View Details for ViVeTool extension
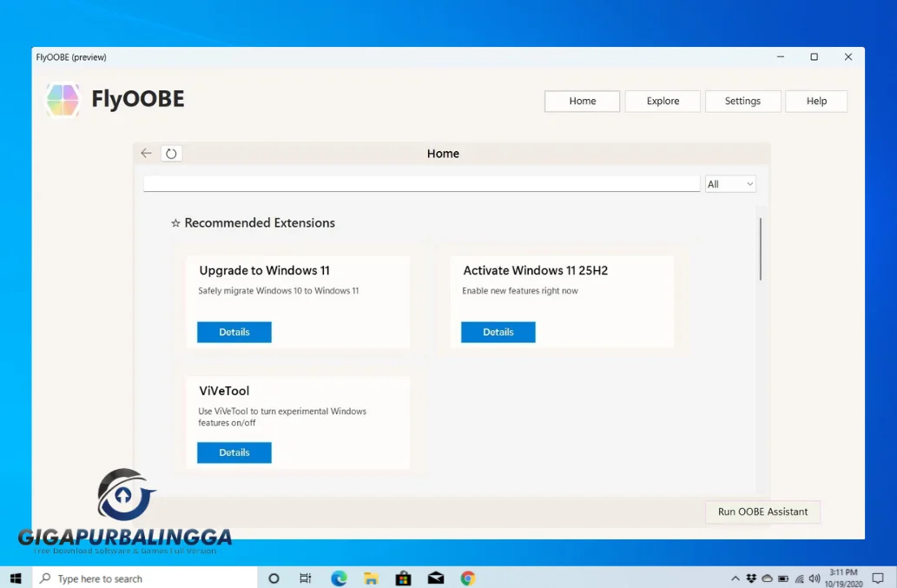 click(234, 453)
